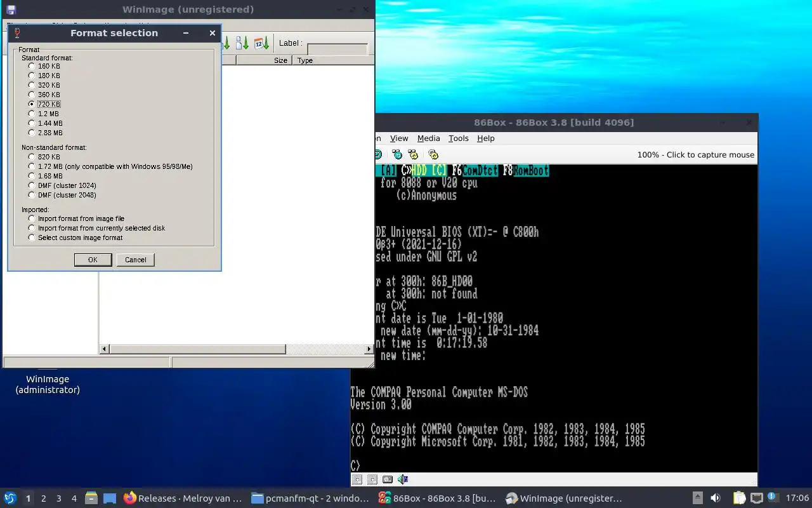Open the Media menu in 86Box

[x=428, y=138]
